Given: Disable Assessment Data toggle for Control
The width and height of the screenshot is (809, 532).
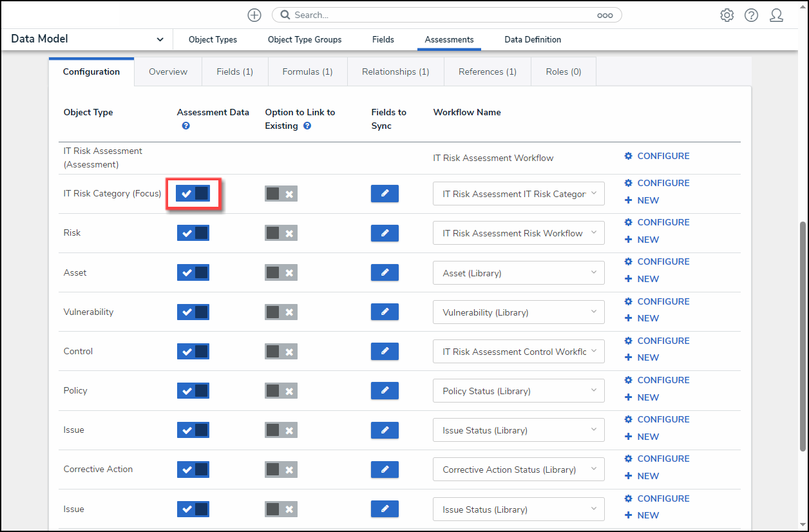Looking at the screenshot, I should point(193,352).
